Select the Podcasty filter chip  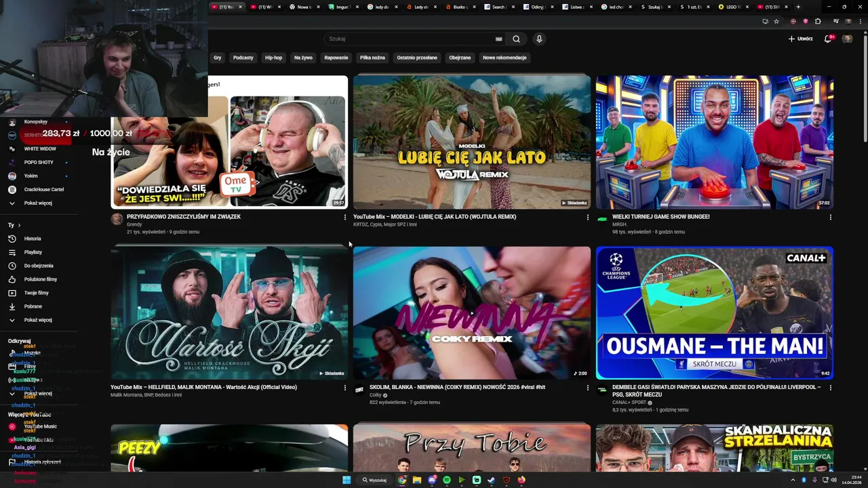coord(243,58)
